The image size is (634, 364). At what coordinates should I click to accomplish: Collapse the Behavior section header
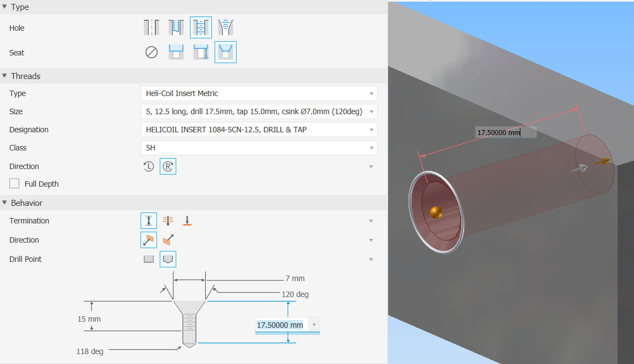click(4, 203)
